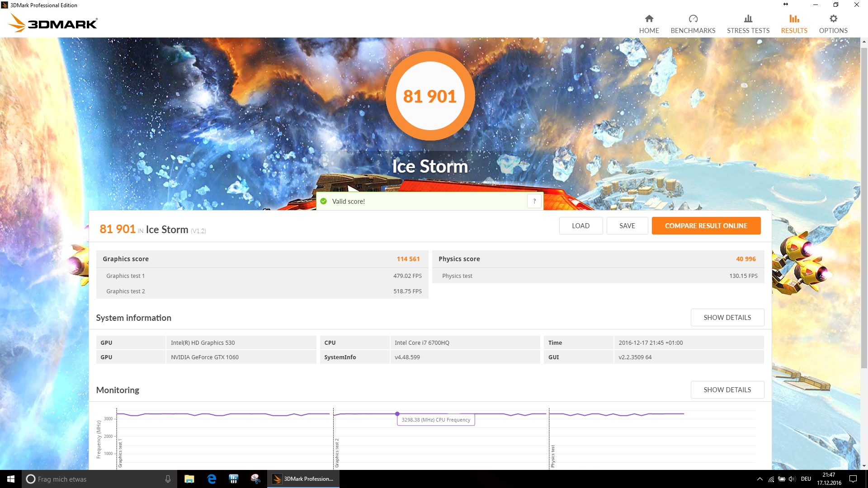The height and width of the screenshot is (488, 868).
Task: Click Compare Result Online button
Action: [706, 226]
